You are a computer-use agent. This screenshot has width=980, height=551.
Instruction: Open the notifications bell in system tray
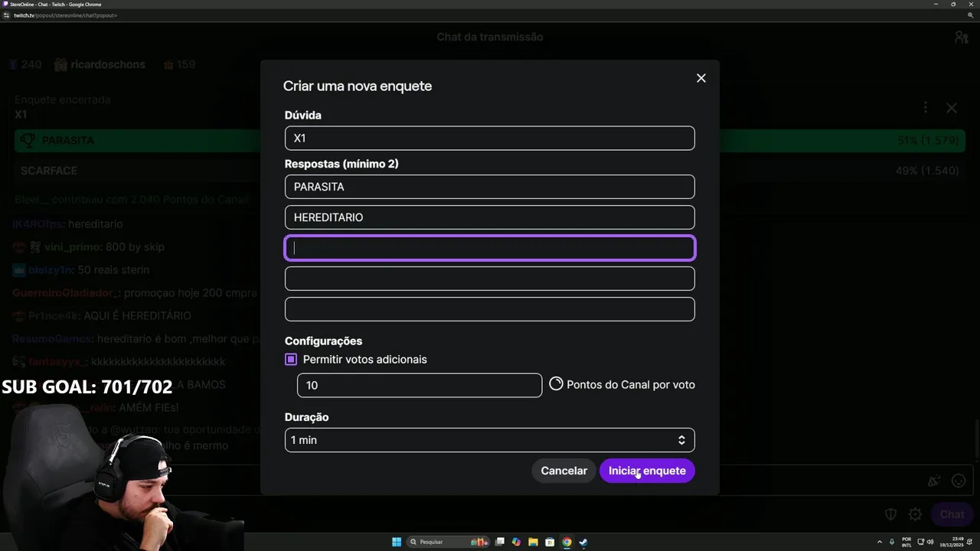(969, 542)
